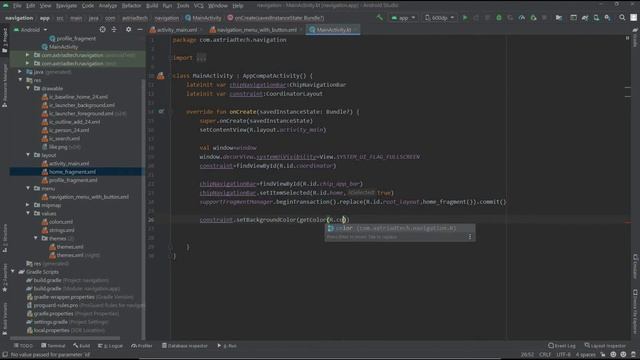Hide the Project panel with the minus icon

pyautogui.click(x=140, y=29)
